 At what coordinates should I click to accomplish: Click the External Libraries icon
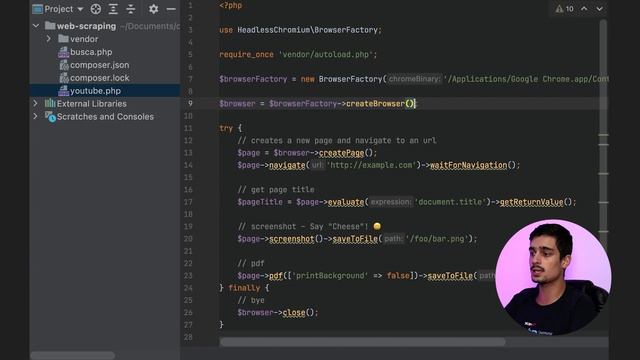[50, 103]
